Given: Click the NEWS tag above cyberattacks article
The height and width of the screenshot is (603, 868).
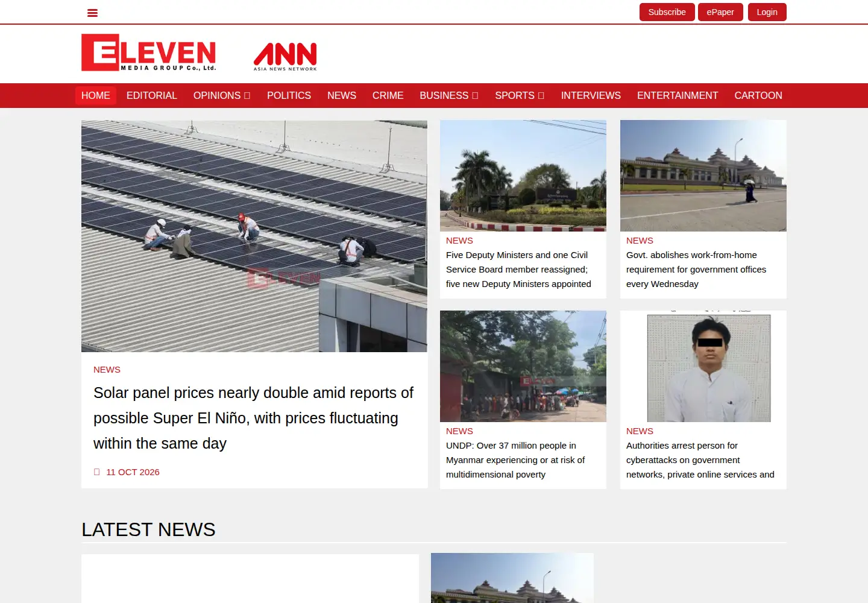Looking at the screenshot, I should [640, 431].
